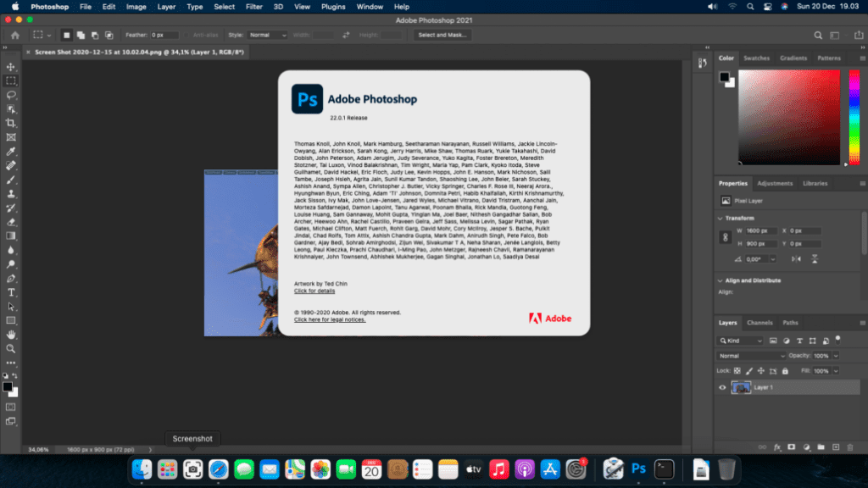Image resolution: width=868 pixels, height=488 pixels.
Task: Switch to the Swatches tab
Action: tap(756, 58)
